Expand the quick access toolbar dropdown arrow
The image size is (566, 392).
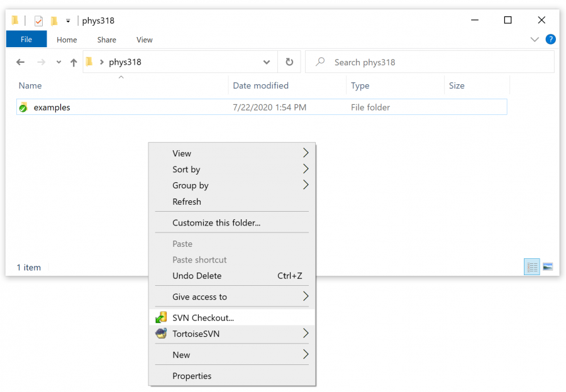[67, 20]
